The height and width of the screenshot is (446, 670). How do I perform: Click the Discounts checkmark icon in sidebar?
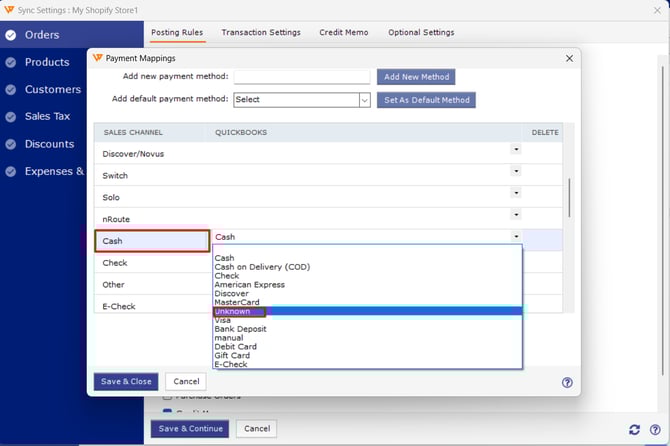coord(11,144)
